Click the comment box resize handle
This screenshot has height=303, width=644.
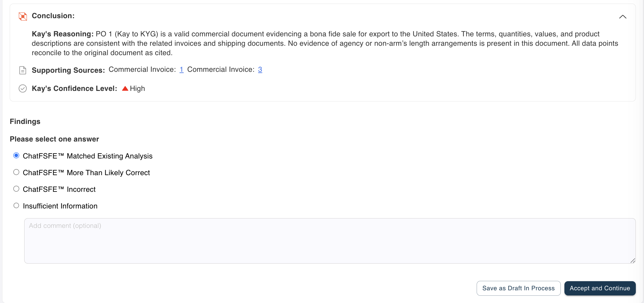coord(632,261)
